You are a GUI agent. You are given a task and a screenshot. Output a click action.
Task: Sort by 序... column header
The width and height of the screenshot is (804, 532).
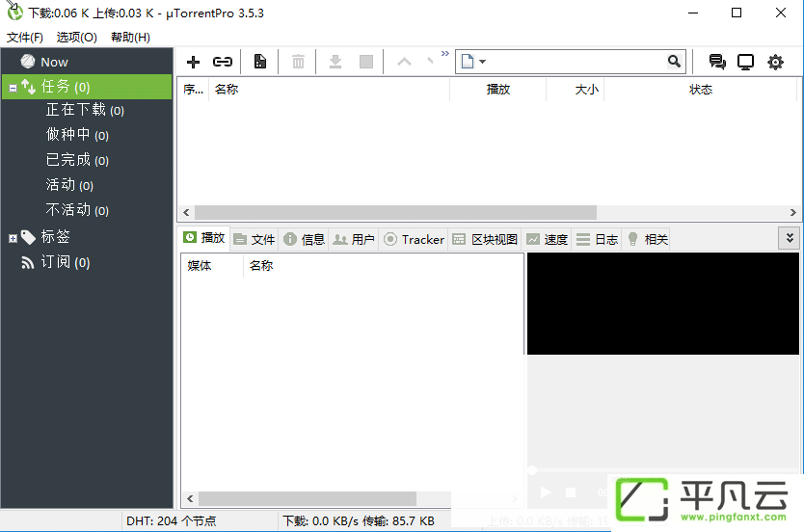point(194,90)
